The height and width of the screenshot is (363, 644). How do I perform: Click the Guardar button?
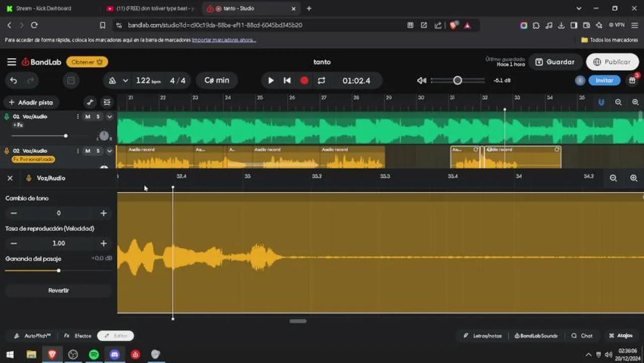coord(555,62)
